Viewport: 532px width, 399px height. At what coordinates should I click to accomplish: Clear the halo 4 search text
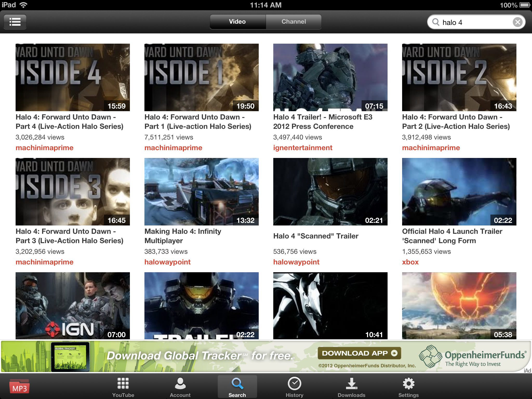[517, 22]
